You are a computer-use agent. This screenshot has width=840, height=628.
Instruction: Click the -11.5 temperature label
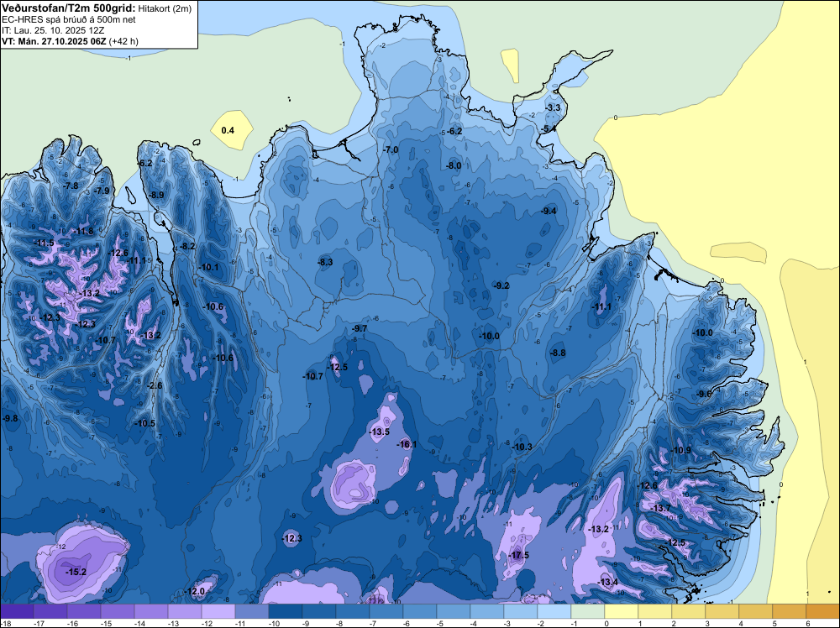pyautogui.click(x=44, y=243)
